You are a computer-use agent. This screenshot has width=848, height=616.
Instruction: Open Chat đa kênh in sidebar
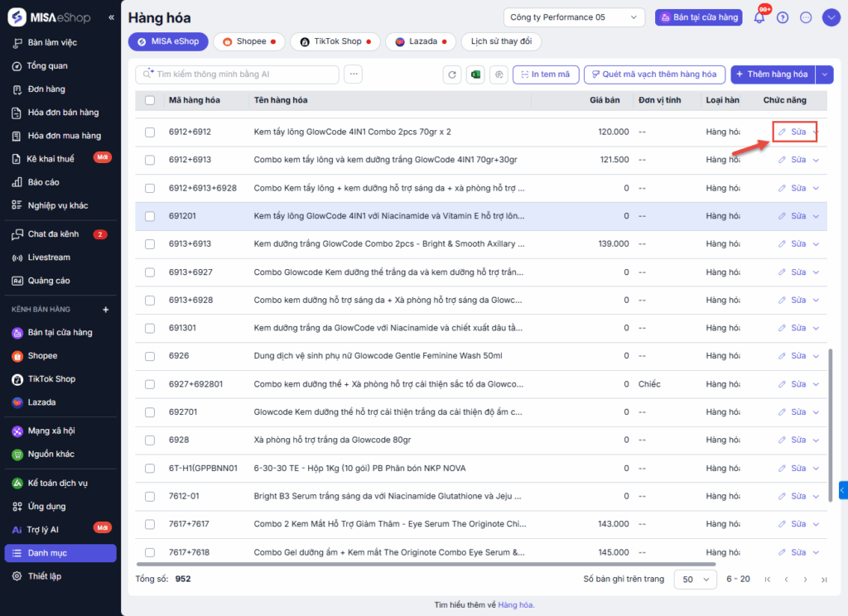click(53, 234)
